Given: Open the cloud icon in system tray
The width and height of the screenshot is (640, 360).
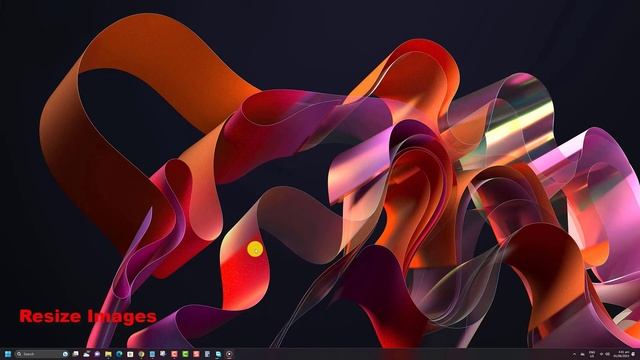Looking at the screenshot, I should 582,354.
